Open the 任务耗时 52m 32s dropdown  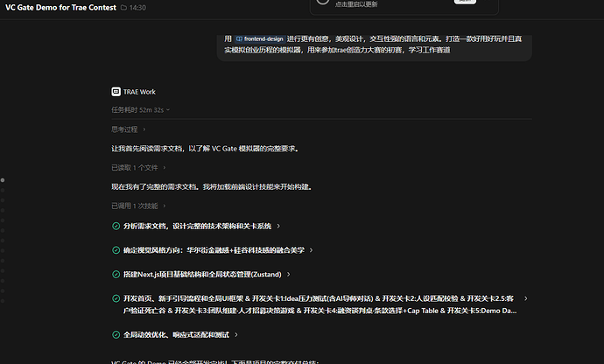[141, 110]
